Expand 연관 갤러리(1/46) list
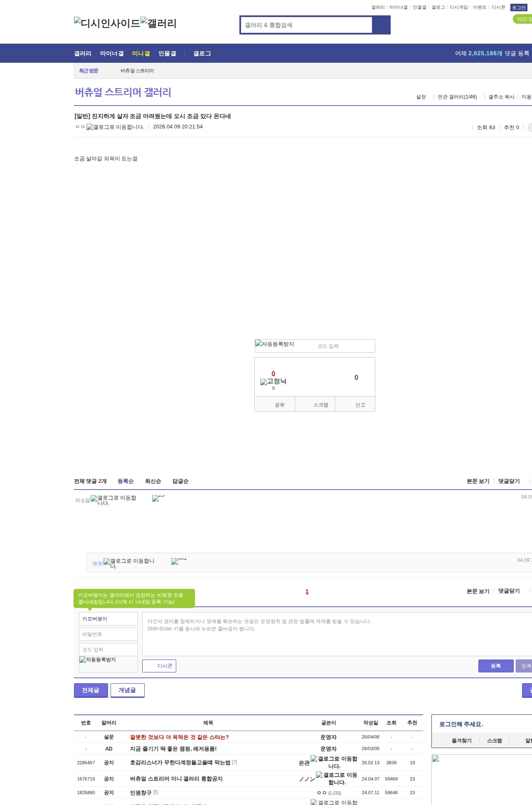This screenshot has height=805, width=532. pyautogui.click(x=457, y=97)
